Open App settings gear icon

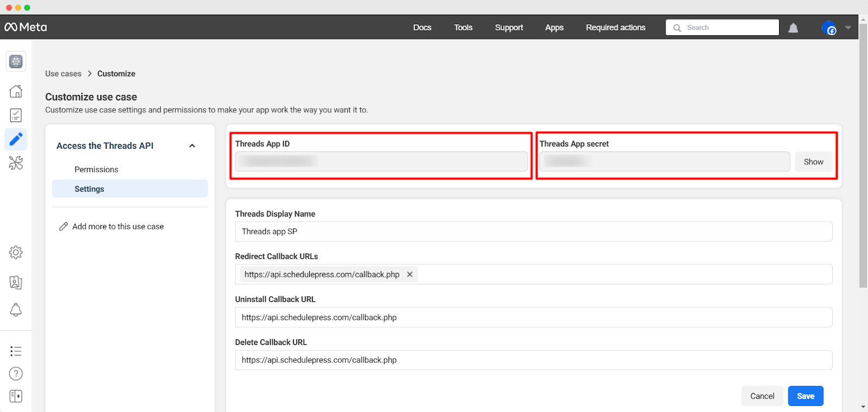[16, 252]
